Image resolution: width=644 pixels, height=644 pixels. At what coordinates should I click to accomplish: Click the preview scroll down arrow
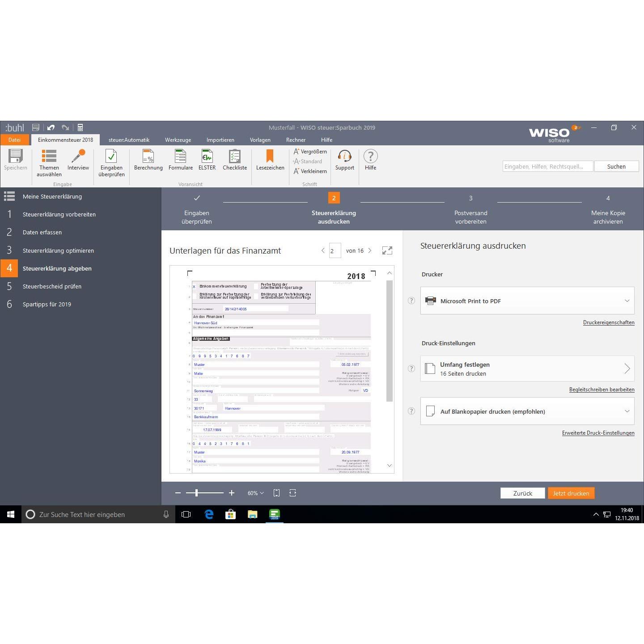(389, 466)
